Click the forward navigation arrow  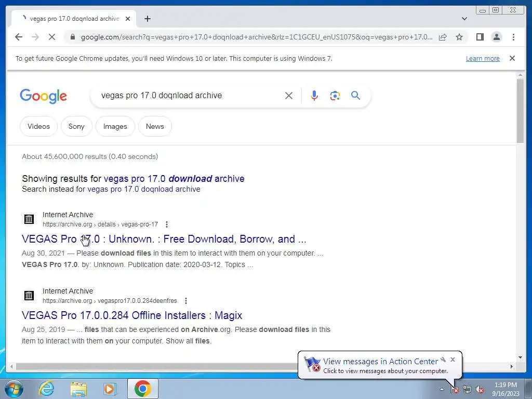35,37
